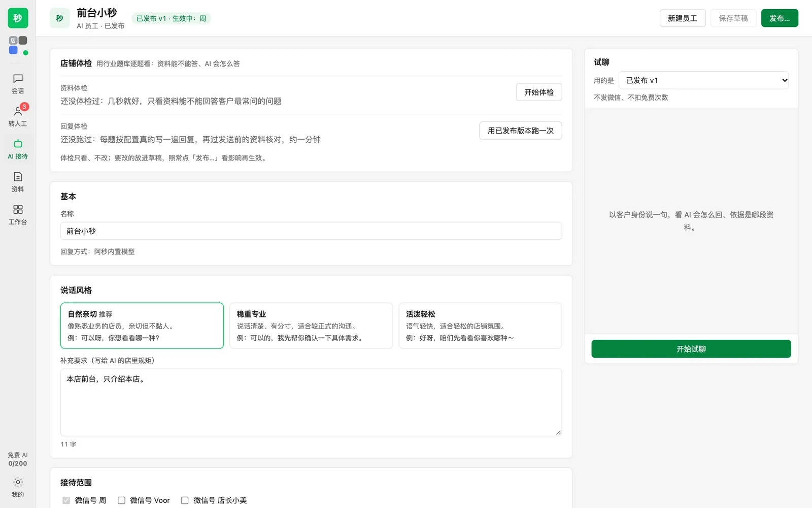The image size is (812, 508).
Task: Click into the 补充要求 textarea
Action: tap(311, 402)
